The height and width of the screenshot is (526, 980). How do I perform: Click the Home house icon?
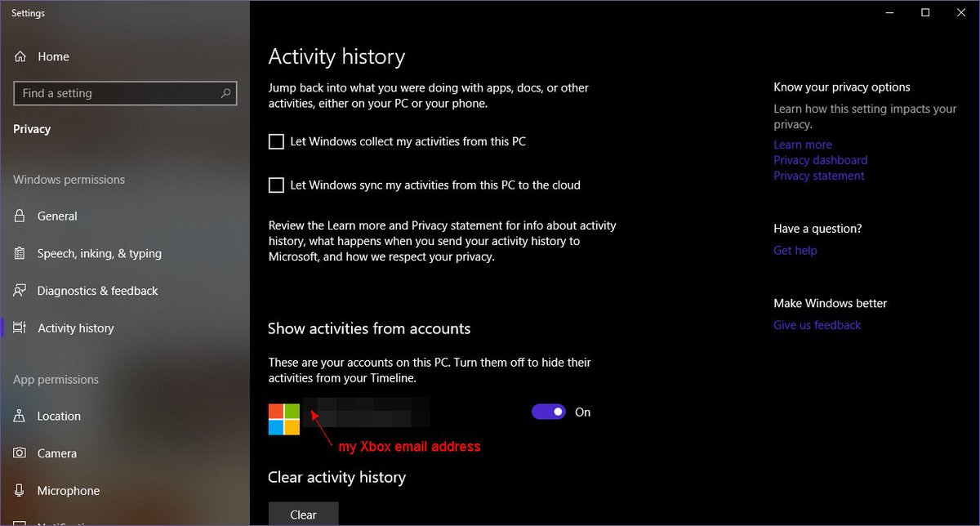(x=20, y=56)
